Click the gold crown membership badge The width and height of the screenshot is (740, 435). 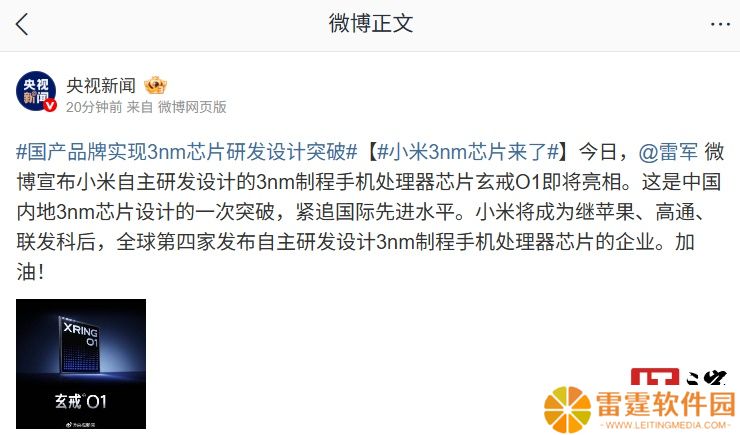click(156, 85)
